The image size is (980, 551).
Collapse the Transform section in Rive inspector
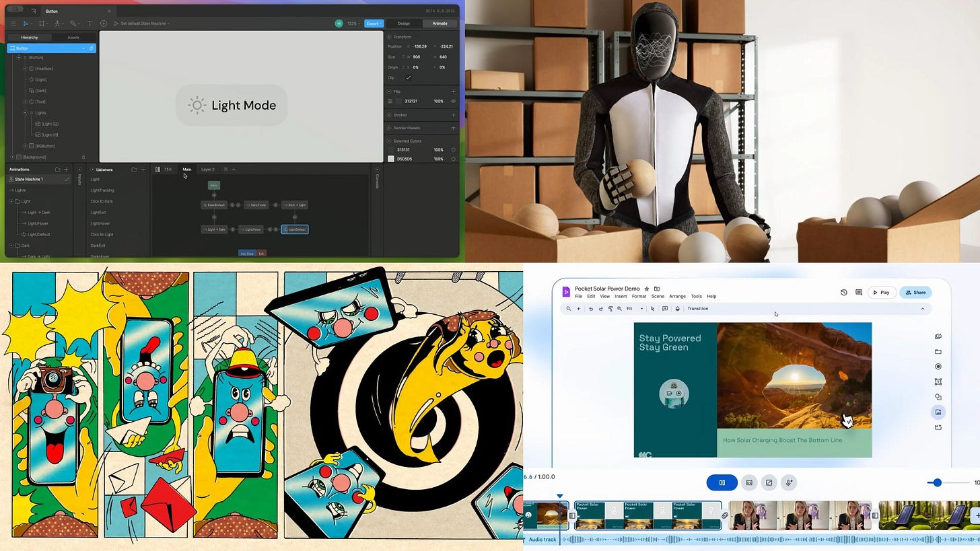tap(390, 37)
